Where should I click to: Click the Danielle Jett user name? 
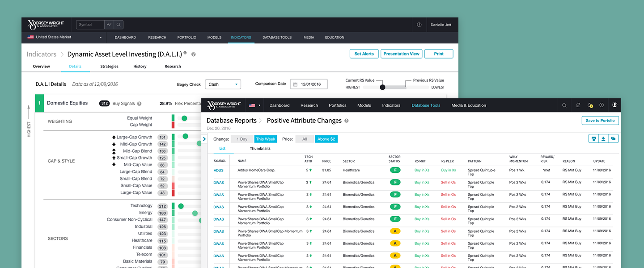tap(441, 25)
